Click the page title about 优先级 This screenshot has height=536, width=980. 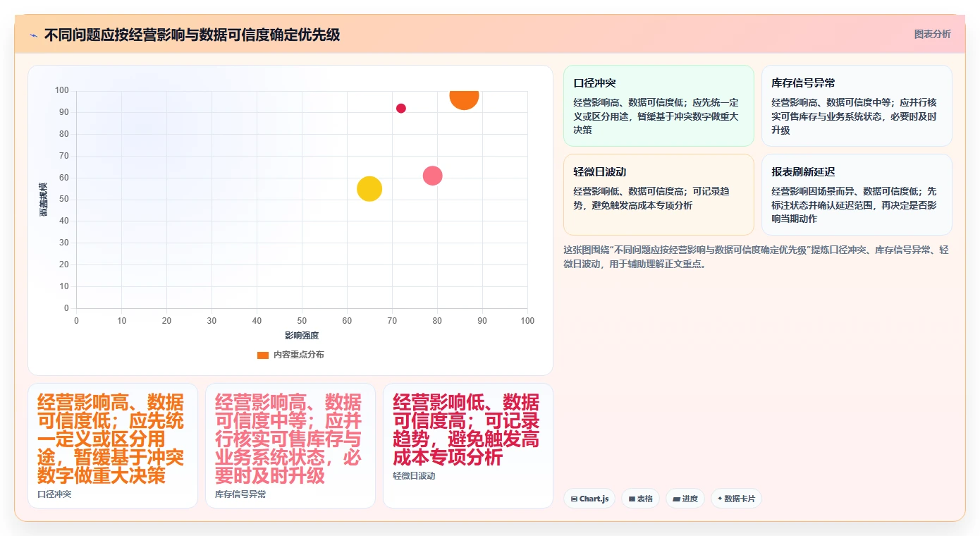[192, 35]
